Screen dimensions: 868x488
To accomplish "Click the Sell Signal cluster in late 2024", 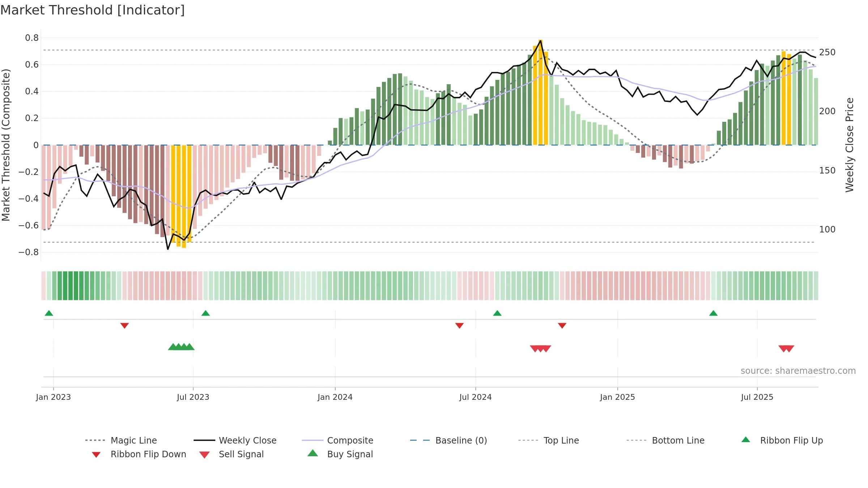I will pyautogui.click(x=541, y=348).
